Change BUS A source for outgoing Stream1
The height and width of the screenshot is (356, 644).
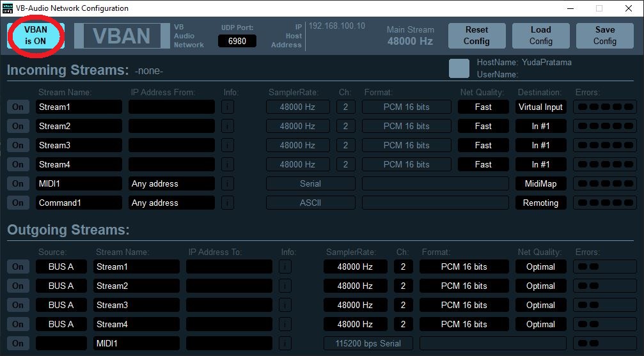[x=61, y=267]
